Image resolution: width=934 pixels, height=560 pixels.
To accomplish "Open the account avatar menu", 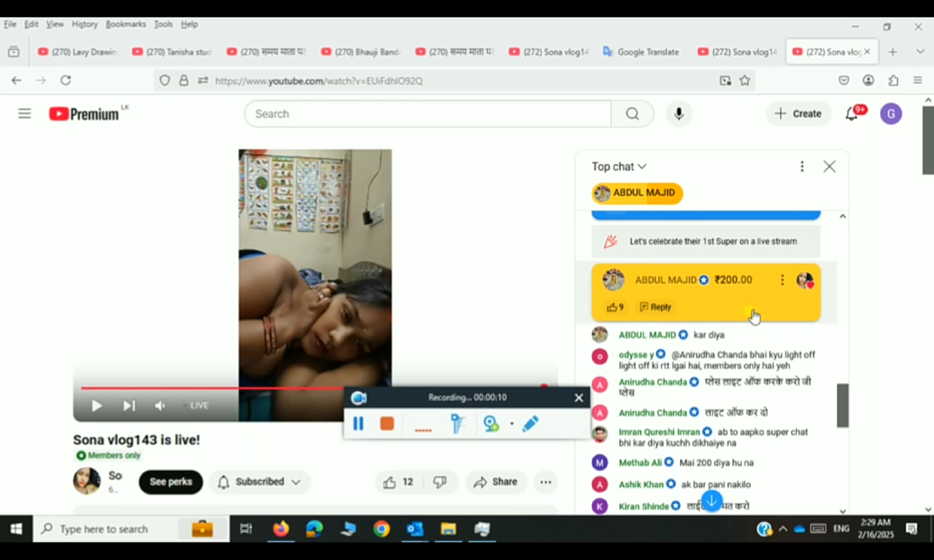I will pyautogui.click(x=891, y=114).
